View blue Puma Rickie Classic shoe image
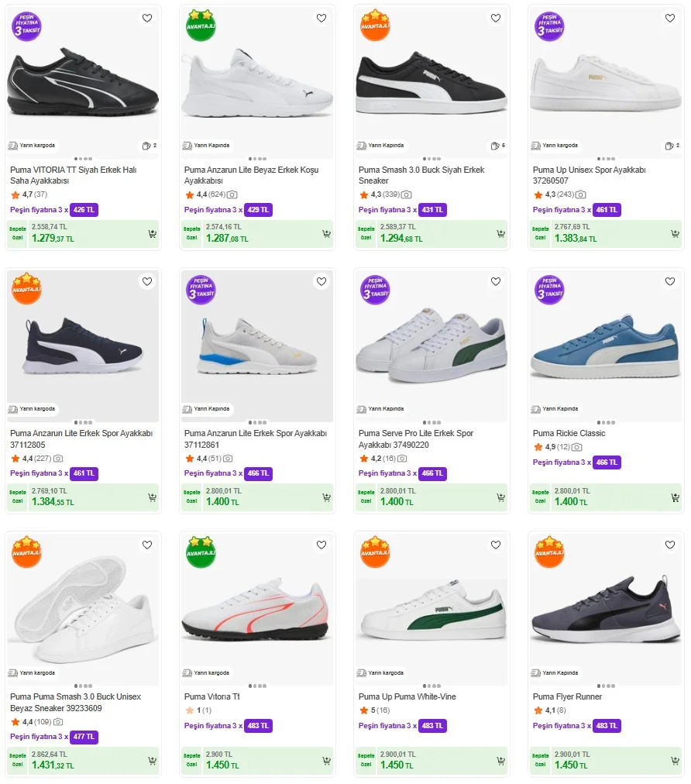691x784 pixels. pyautogui.click(x=607, y=349)
